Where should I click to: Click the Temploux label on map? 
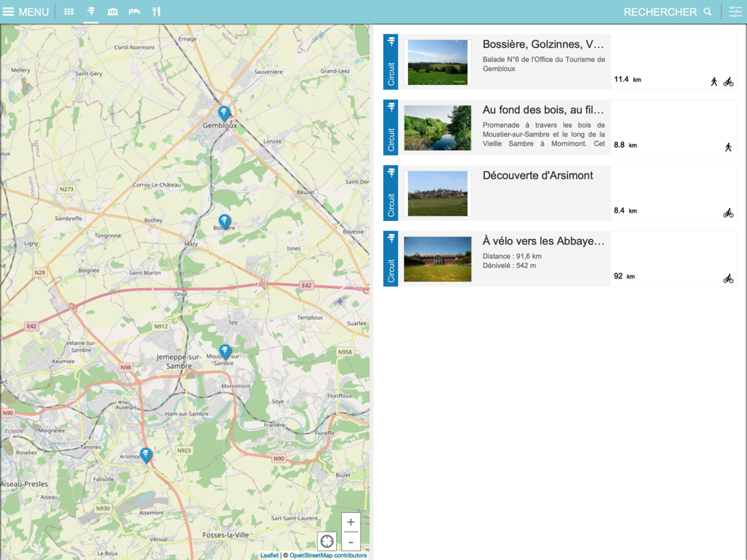[x=310, y=317]
